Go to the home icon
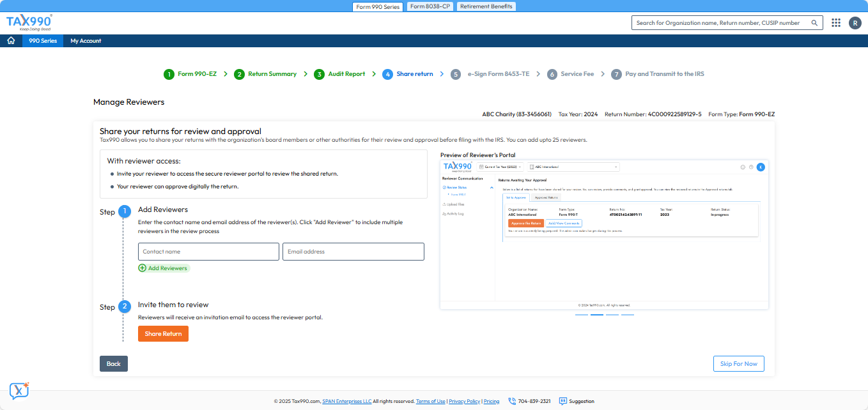This screenshot has width=868, height=410. (11, 40)
